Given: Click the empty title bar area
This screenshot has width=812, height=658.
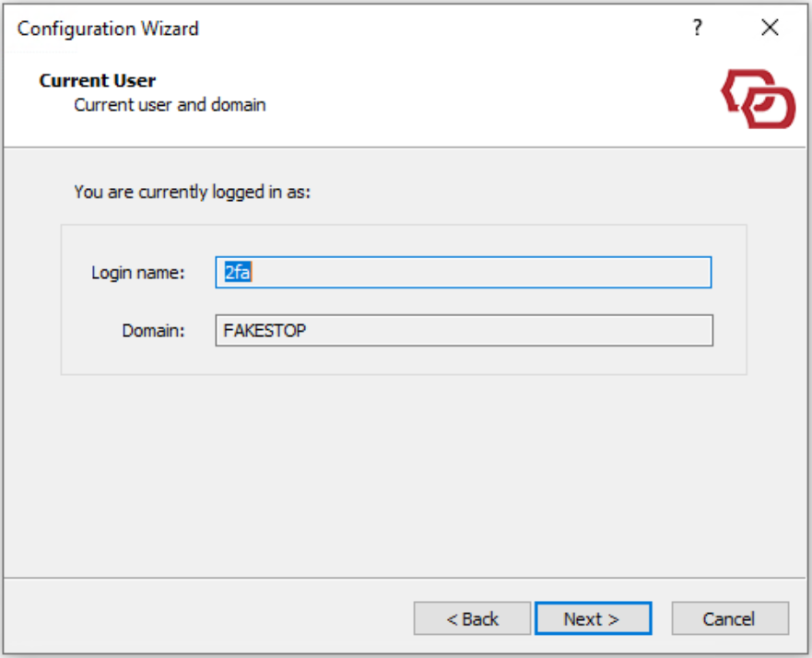Looking at the screenshot, I should coord(442,29).
